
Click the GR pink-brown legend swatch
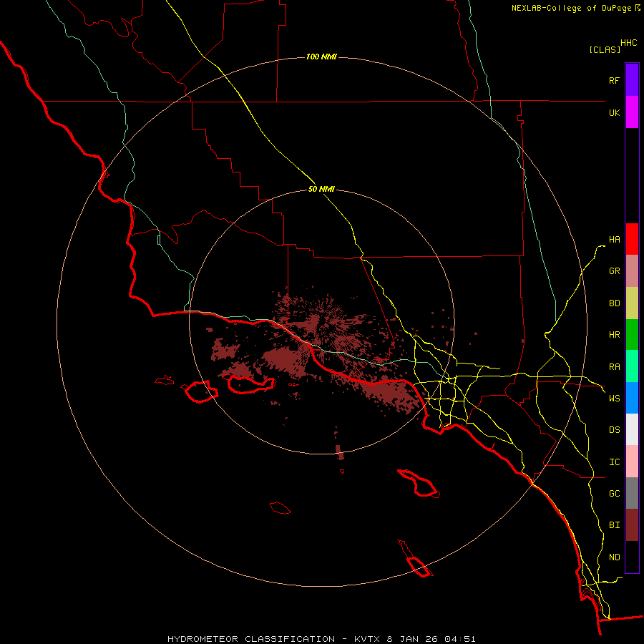(x=632, y=271)
